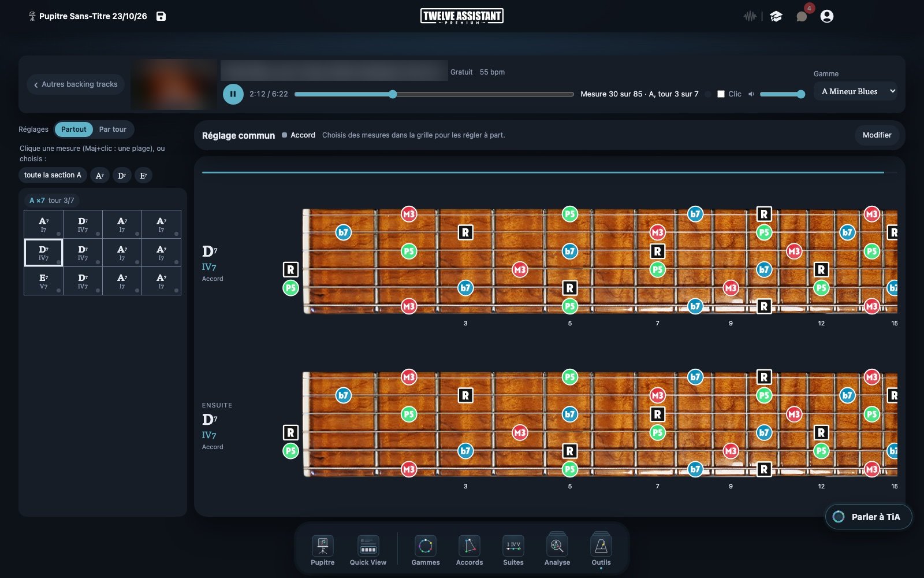Viewport: 924px width, 578px height.
Task: Select the Partout settings toggle
Action: (x=74, y=129)
